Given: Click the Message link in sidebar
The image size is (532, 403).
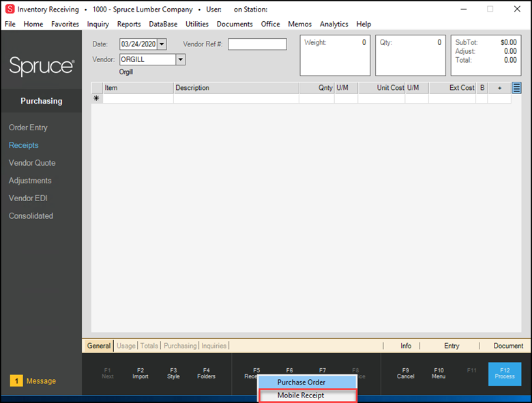Looking at the screenshot, I should [x=41, y=381].
